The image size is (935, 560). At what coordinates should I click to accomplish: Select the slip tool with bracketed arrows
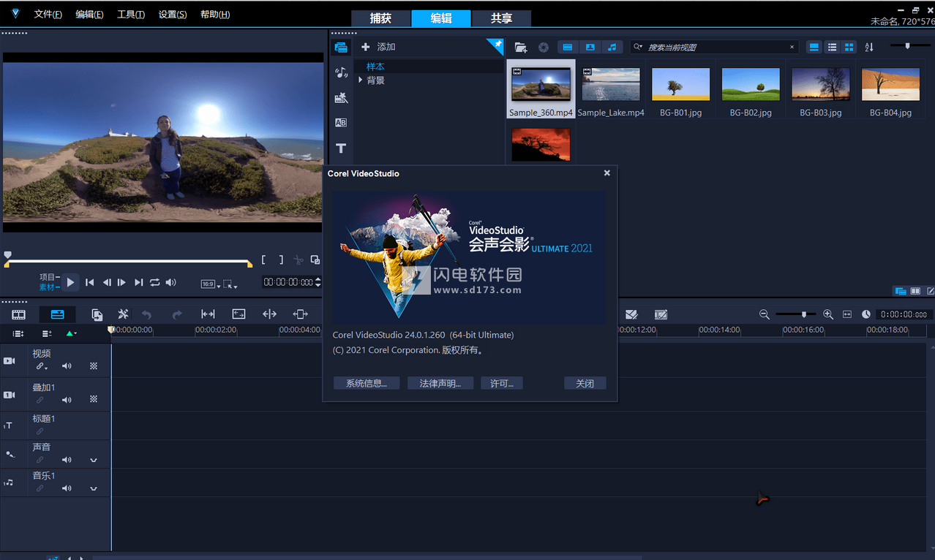[208, 314]
